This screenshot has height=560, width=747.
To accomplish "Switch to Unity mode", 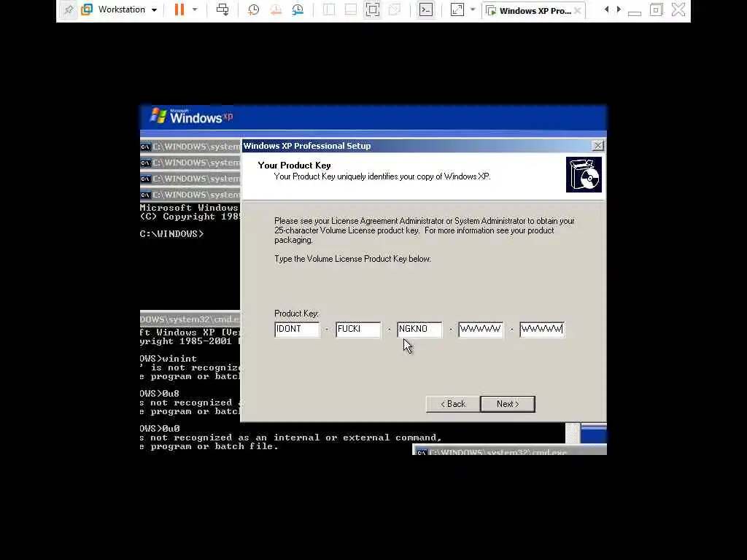I will (395, 9).
